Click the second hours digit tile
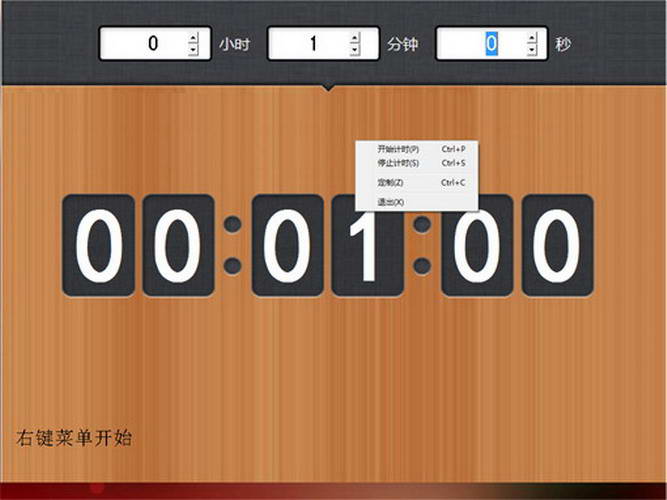Image resolution: width=667 pixels, height=500 pixels. (x=178, y=245)
